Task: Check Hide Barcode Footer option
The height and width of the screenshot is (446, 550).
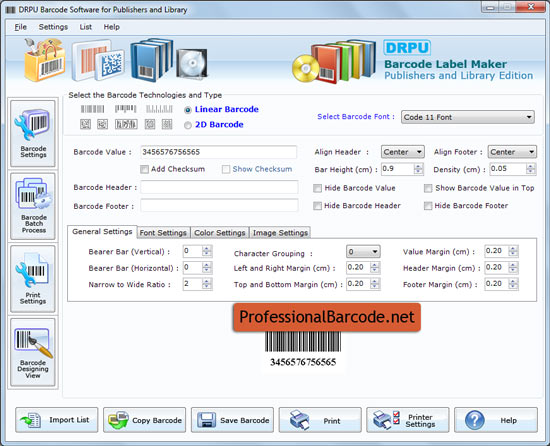Action: tap(428, 206)
